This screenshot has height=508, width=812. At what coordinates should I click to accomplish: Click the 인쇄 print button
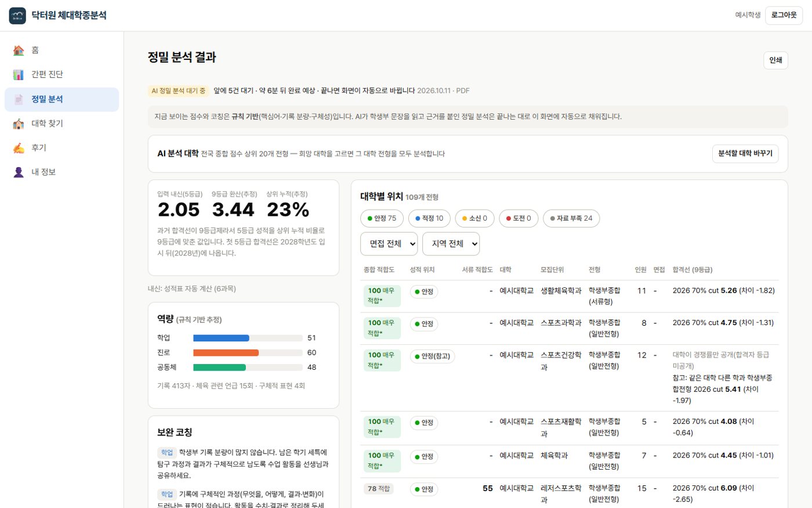(x=775, y=60)
